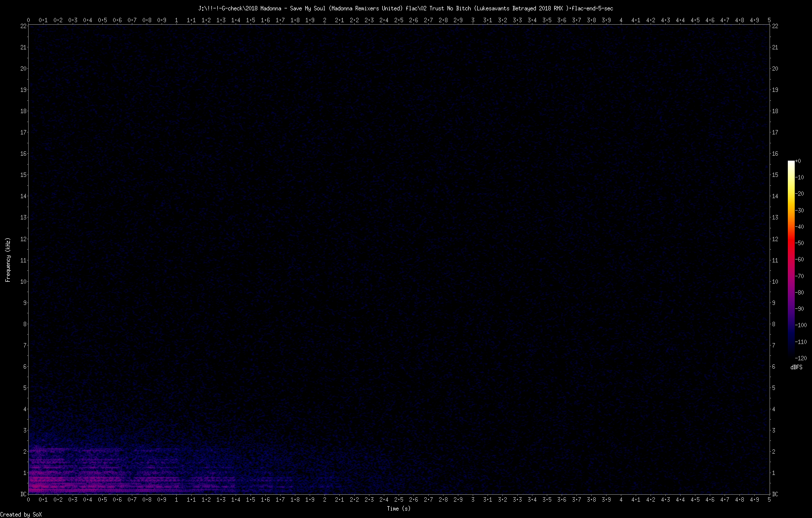Click the '2.5' tick on the bottom time axis
812x518 pixels.
point(399,500)
